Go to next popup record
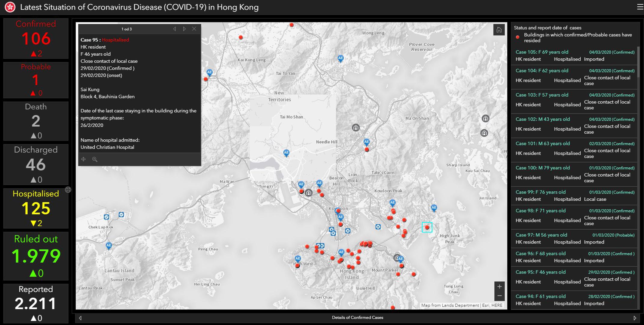644x325 pixels. (184, 29)
